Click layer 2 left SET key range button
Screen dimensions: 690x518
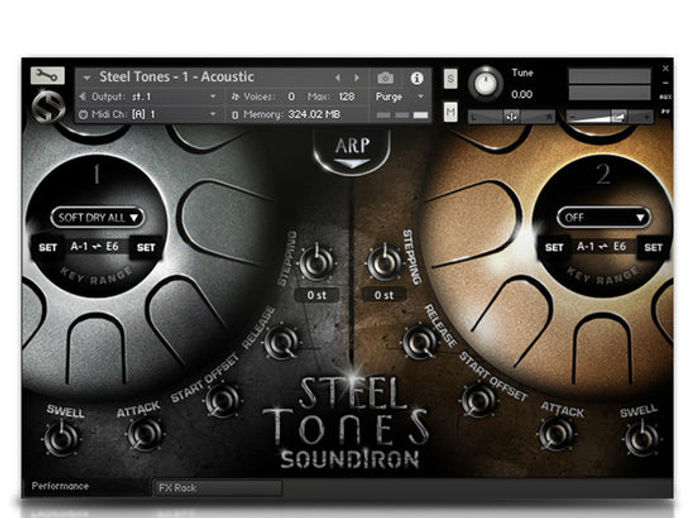click(x=554, y=247)
